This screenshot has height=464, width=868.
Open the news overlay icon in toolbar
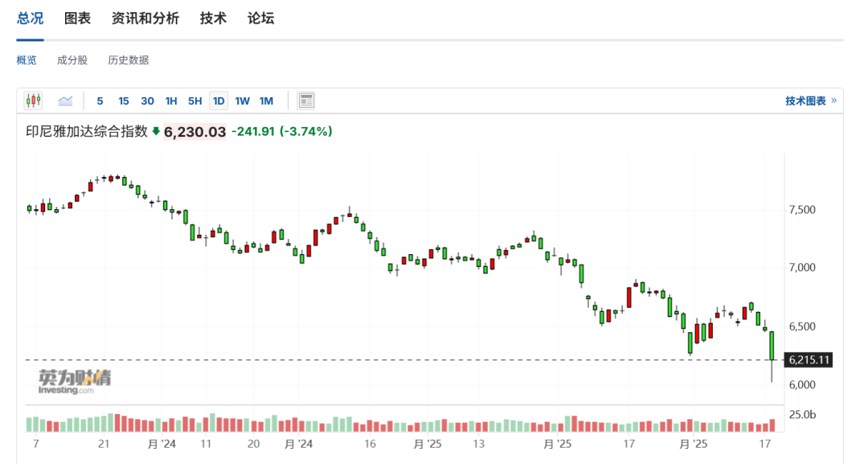306,101
